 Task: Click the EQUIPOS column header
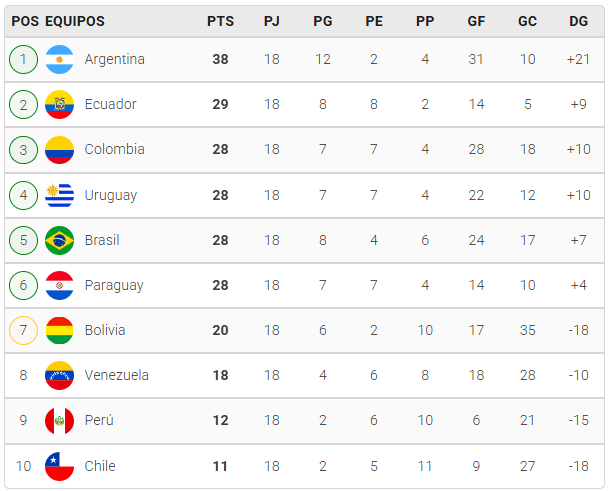(x=75, y=21)
